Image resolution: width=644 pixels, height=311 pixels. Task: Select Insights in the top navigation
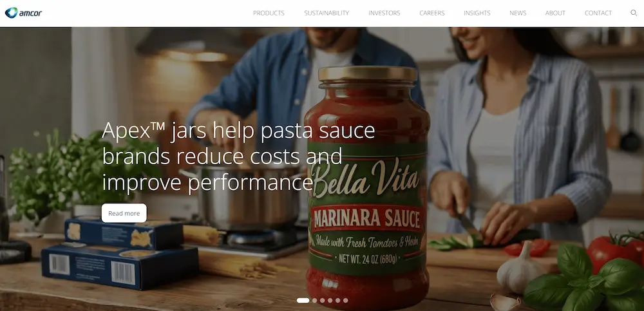[x=477, y=13]
